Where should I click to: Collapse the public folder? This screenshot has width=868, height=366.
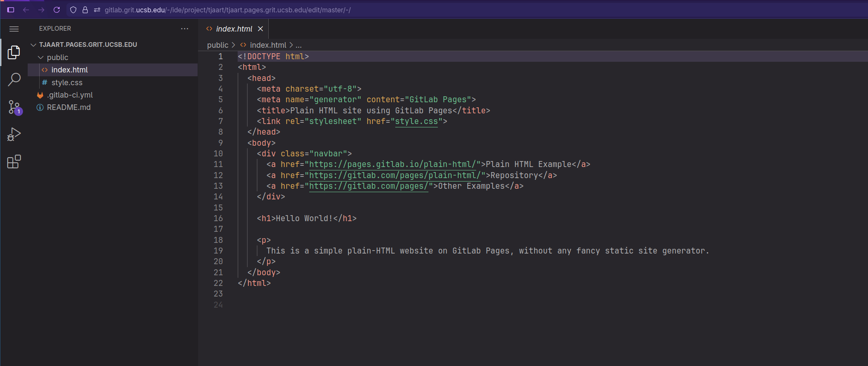[41, 58]
